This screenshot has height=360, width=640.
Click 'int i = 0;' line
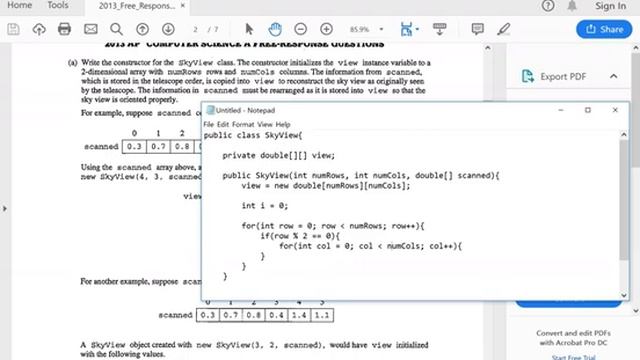[264, 206]
